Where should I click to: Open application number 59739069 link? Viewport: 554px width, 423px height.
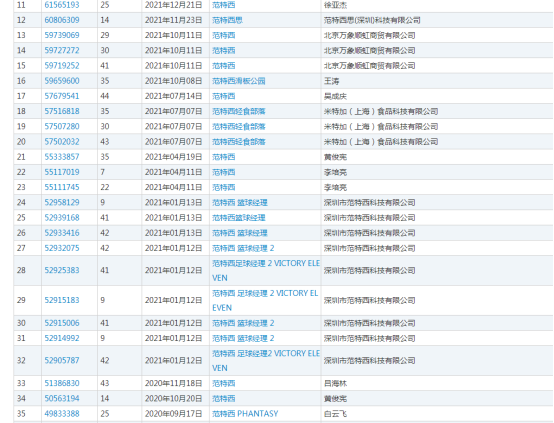tap(62, 35)
